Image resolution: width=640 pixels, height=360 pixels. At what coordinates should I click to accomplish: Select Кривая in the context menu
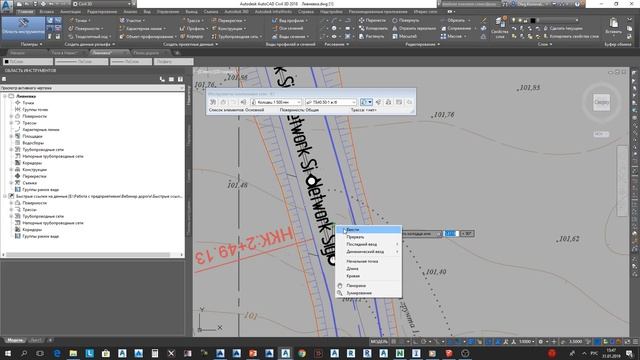369,276
